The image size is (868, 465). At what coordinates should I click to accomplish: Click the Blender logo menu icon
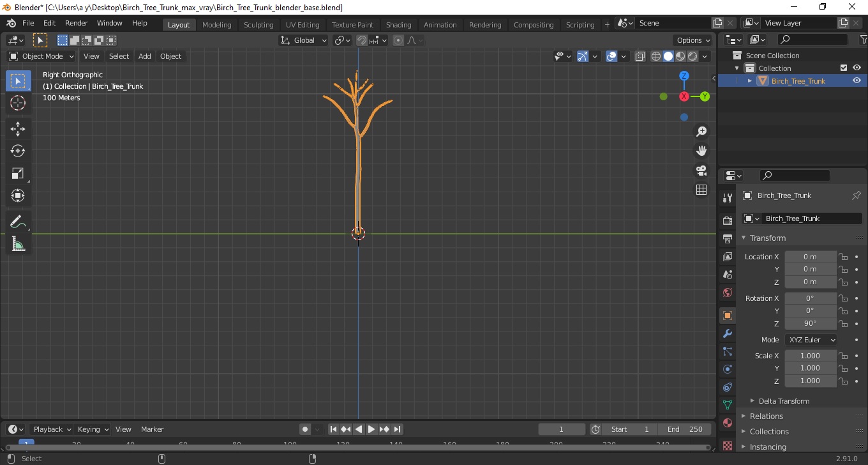pos(11,23)
